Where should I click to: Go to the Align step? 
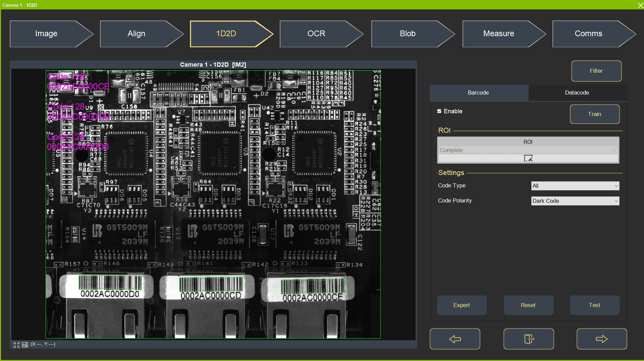(x=142, y=34)
